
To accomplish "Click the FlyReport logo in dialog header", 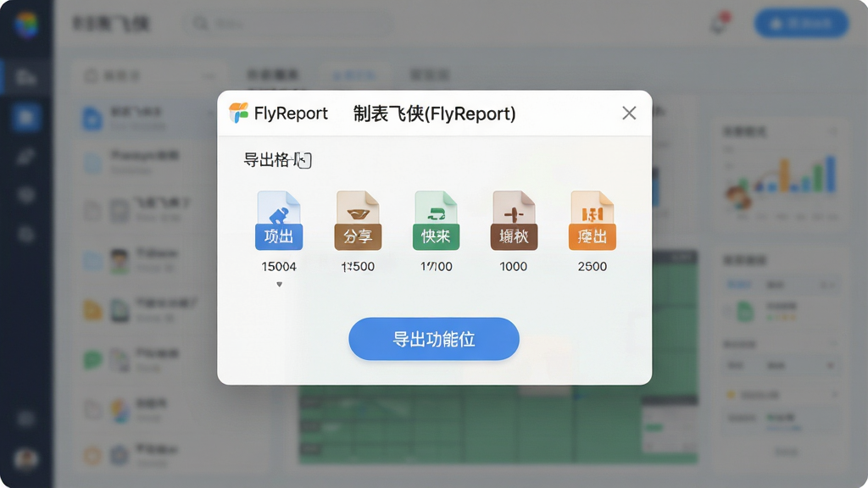I will [x=238, y=113].
